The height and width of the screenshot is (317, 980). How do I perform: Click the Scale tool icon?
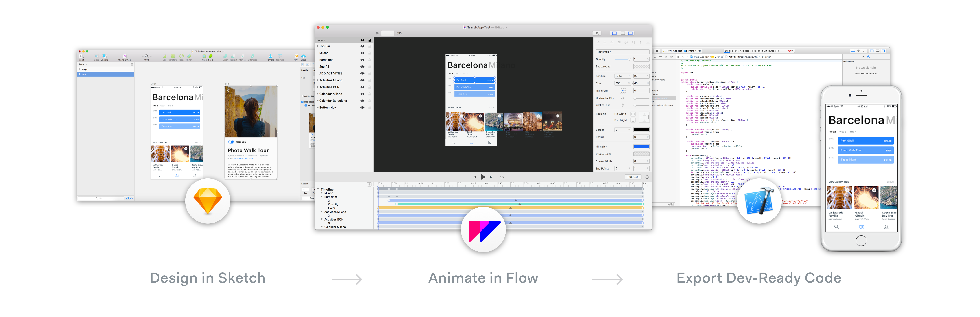[x=210, y=56]
